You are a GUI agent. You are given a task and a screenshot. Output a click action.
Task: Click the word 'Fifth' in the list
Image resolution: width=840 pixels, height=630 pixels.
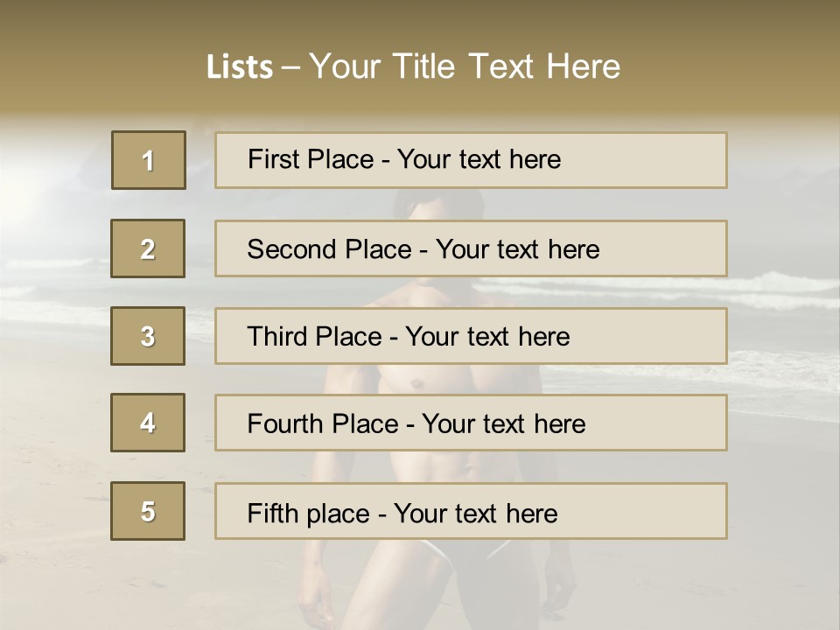(x=271, y=513)
